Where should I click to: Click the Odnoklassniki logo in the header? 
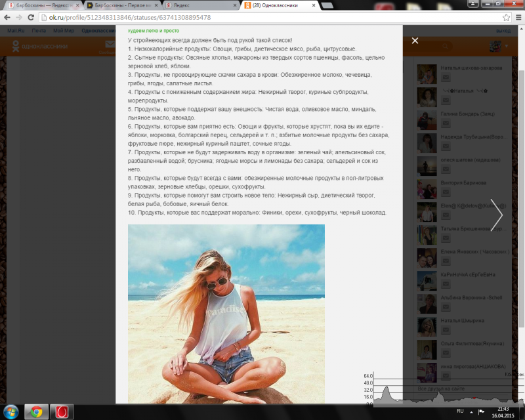click(40, 46)
